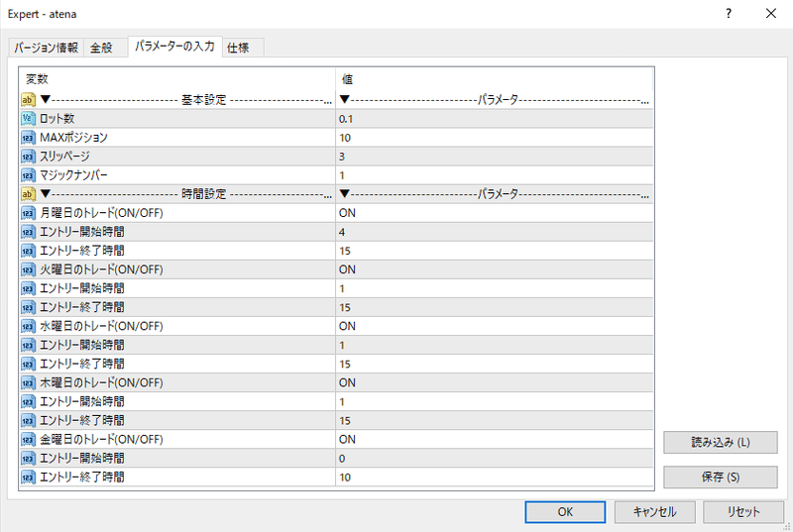793x532 pixels.
Task: Select the エントリー終了時間 value 10
Action: tap(345, 478)
